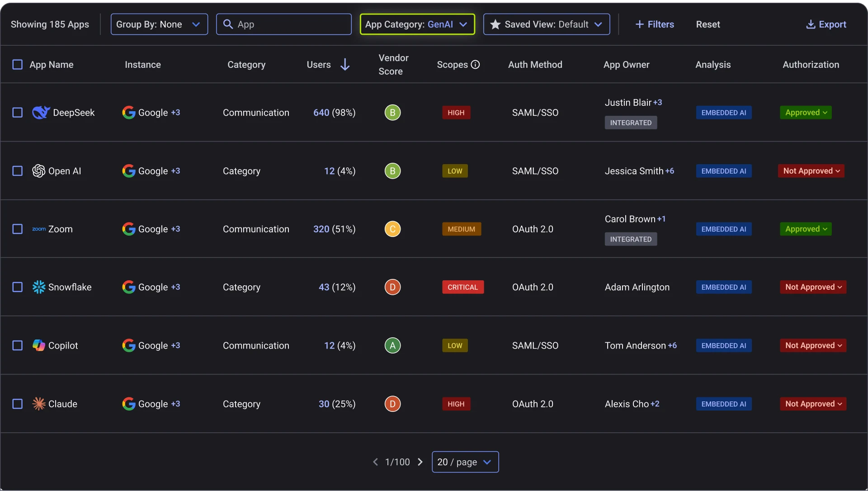The width and height of the screenshot is (868, 491).
Task: Click the Authorization column header
Action: 811,65
